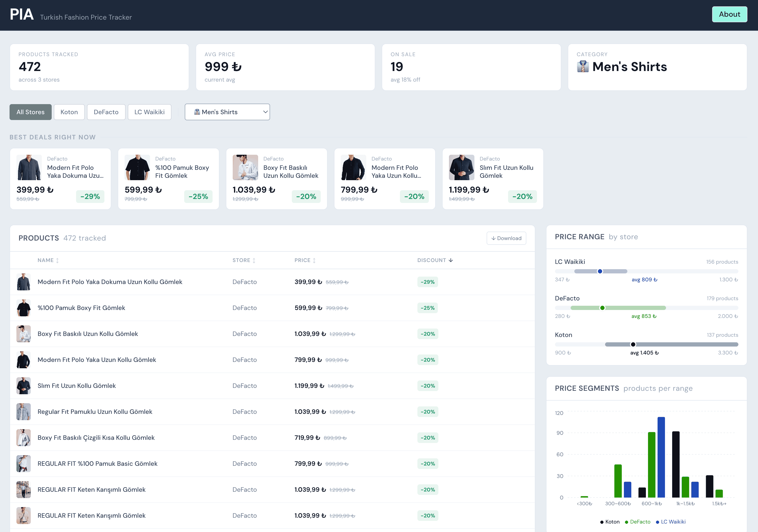Click the shirt icon in Category card
758x532 pixels.
(x=583, y=67)
